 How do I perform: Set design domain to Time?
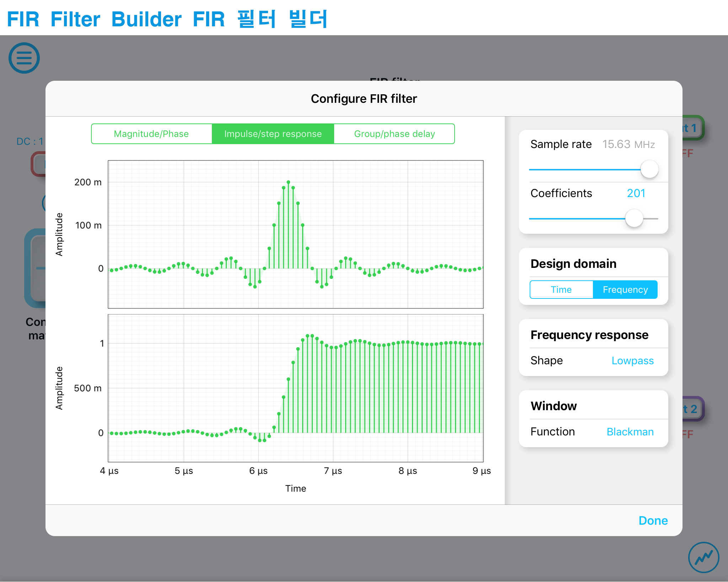(x=561, y=290)
